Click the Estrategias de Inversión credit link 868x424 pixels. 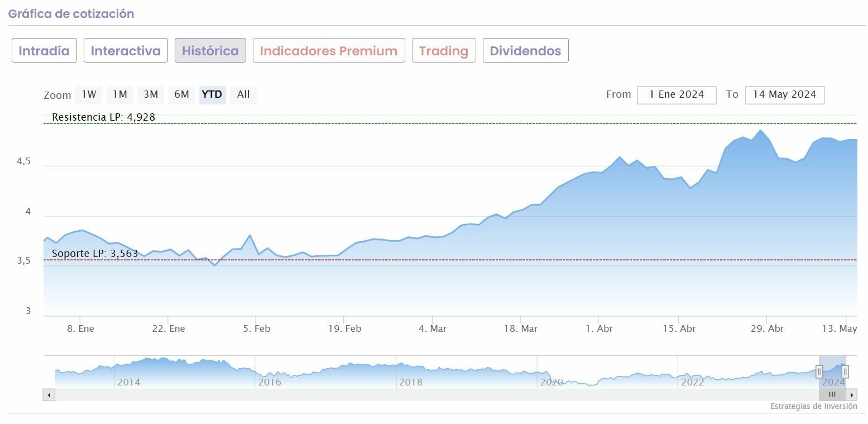click(813, 407)
